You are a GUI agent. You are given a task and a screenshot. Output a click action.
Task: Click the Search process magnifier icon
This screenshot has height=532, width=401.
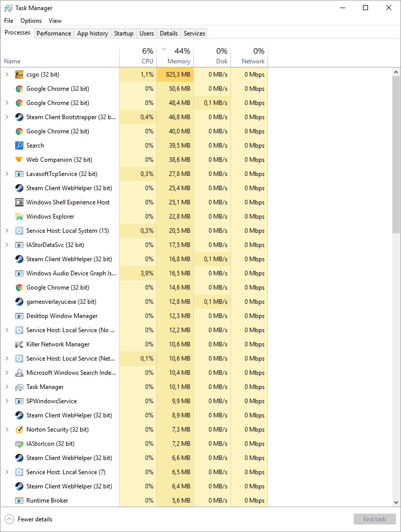19,146
